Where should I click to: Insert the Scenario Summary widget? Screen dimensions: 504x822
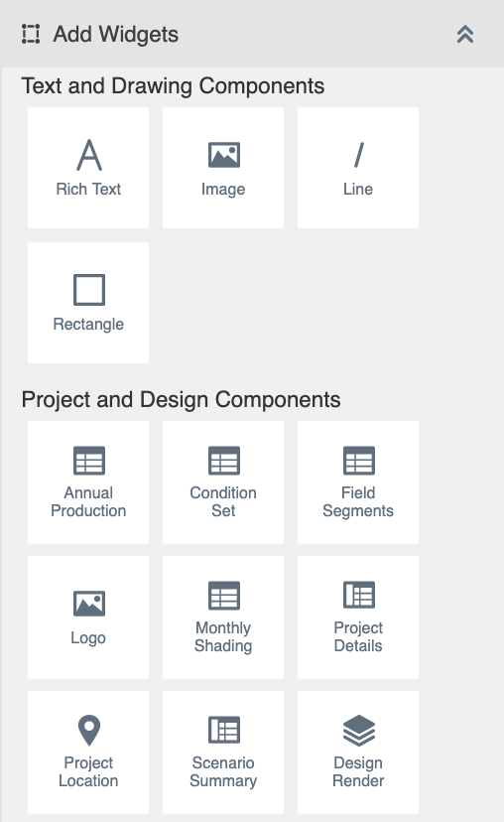coord(223,753)
